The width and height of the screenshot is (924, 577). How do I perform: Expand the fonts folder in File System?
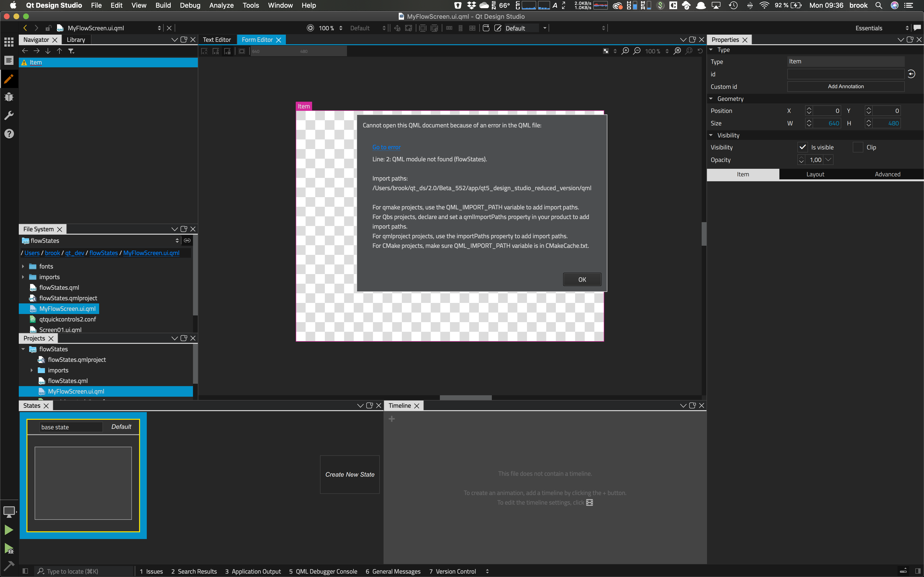coord(23,266)
